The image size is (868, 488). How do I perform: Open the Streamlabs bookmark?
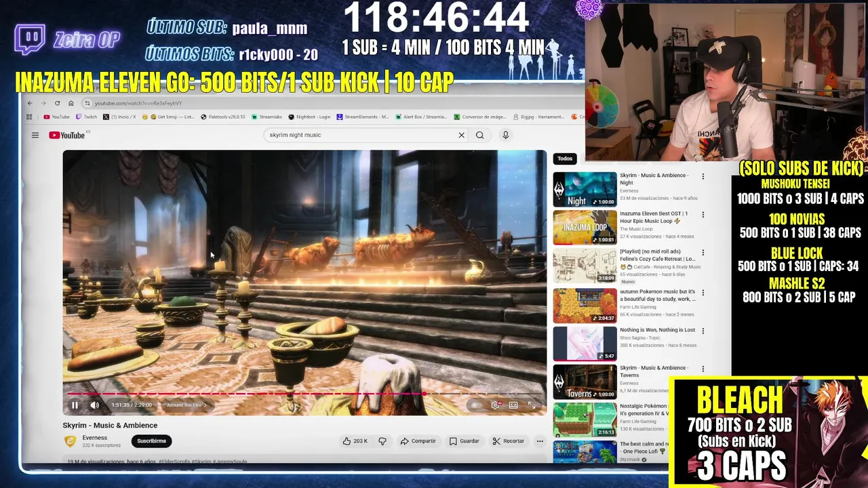(267, 117)
